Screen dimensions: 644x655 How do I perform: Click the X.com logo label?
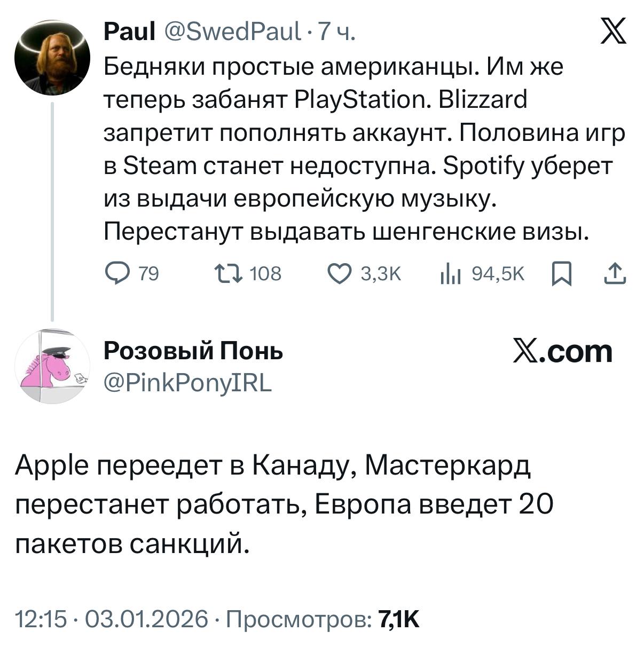coord(562,351)
